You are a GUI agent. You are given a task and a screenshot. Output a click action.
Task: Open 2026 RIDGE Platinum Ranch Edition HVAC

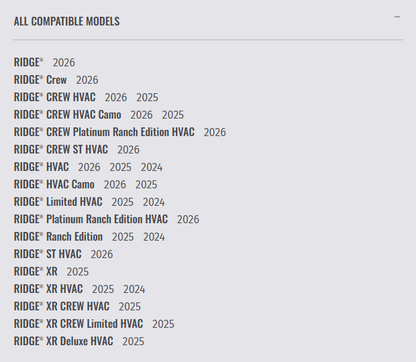click(x=188, y=219)
